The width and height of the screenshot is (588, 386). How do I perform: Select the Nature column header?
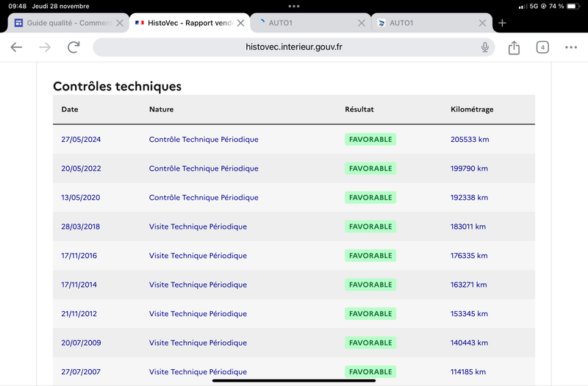(x=161, y=109)
